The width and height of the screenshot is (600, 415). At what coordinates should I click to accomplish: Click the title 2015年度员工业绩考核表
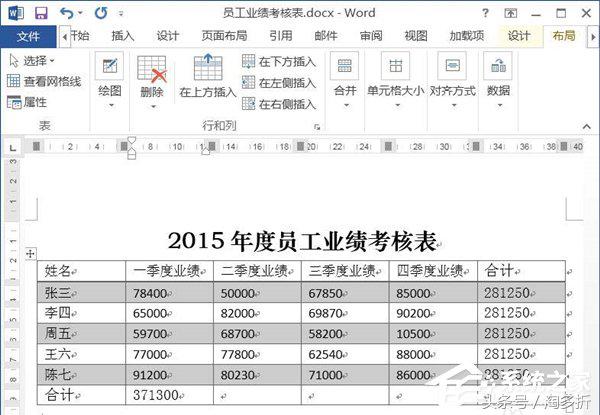tap(302, 241)
